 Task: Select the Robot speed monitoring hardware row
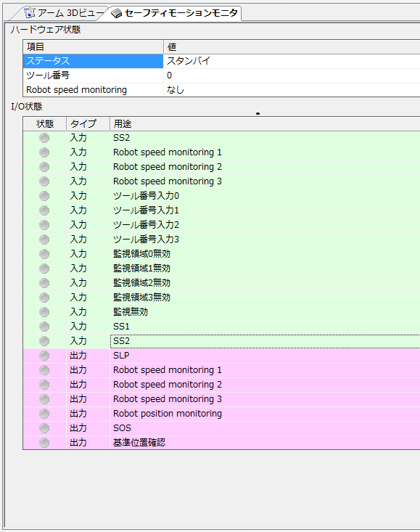[x=221, y=90]
